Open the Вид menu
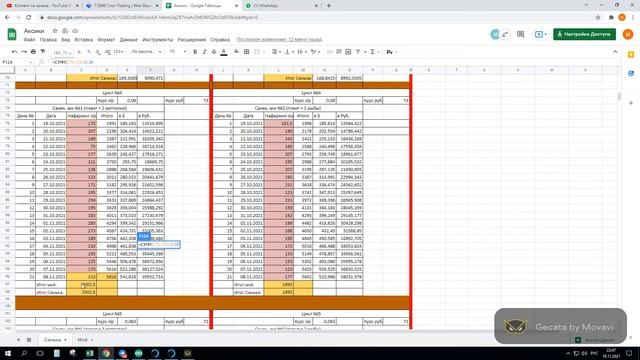 [66, 40]
